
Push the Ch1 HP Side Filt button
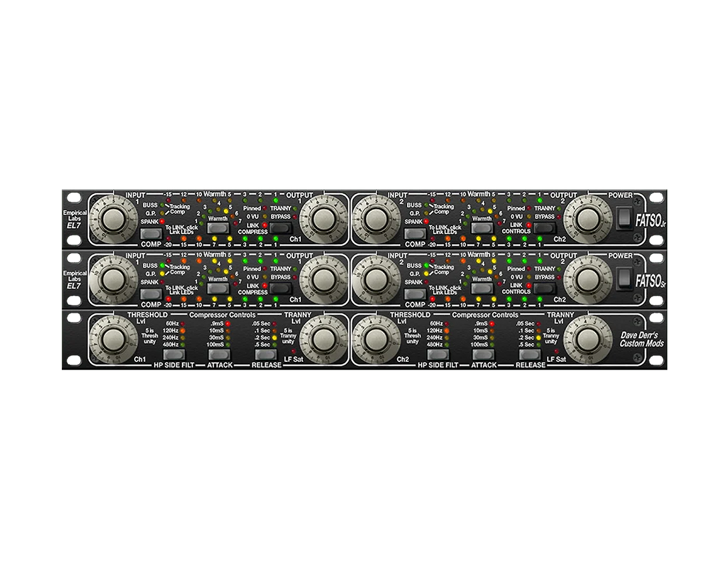(x=175, y=355)
